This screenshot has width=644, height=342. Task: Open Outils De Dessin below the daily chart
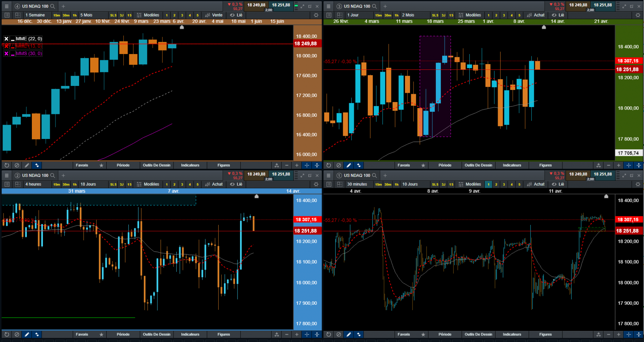(x=478, y=165)
